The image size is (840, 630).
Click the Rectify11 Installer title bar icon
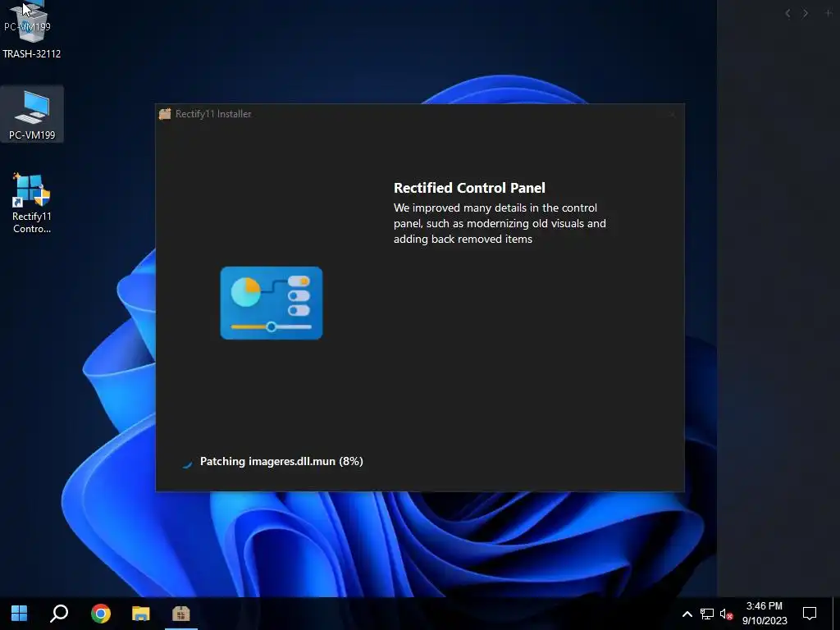tap(165, 113)
